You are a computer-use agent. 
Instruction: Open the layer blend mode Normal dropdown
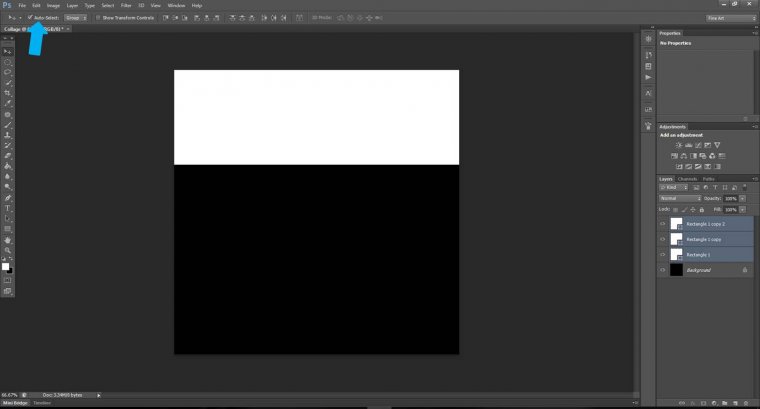pyautogui.click(x=680, y=198)
